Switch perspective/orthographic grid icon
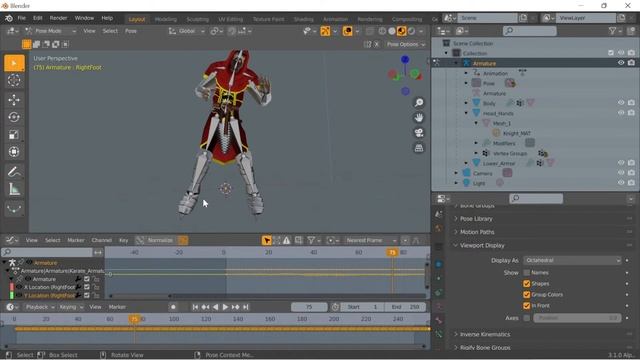 click(419, 148)
